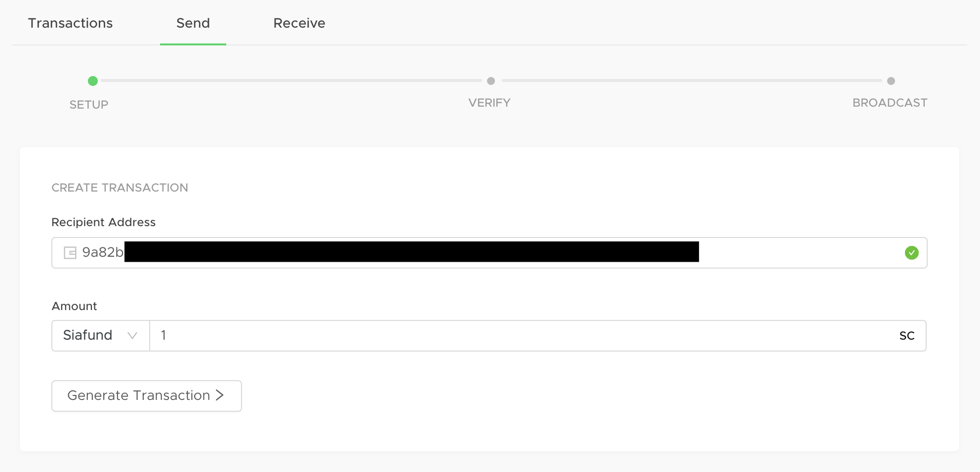The height and width of the screenshot is (472, 980).
Task: Click the Recipient Address input field
Action: pos(490,253)
